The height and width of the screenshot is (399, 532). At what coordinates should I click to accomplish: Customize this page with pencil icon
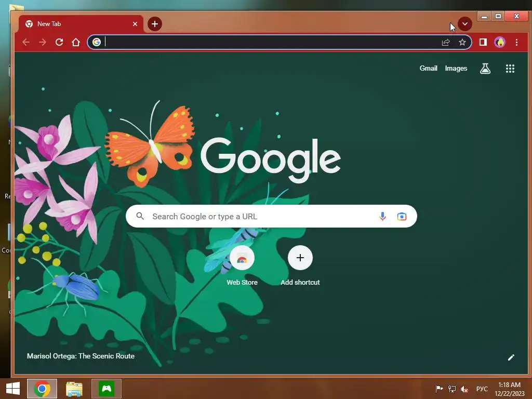coord(511,357)
